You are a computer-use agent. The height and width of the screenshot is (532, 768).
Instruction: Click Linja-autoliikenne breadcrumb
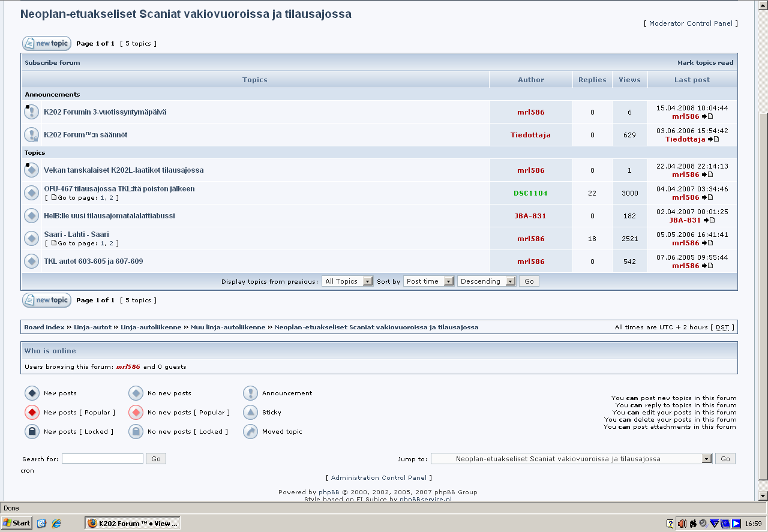pos(151,327)
